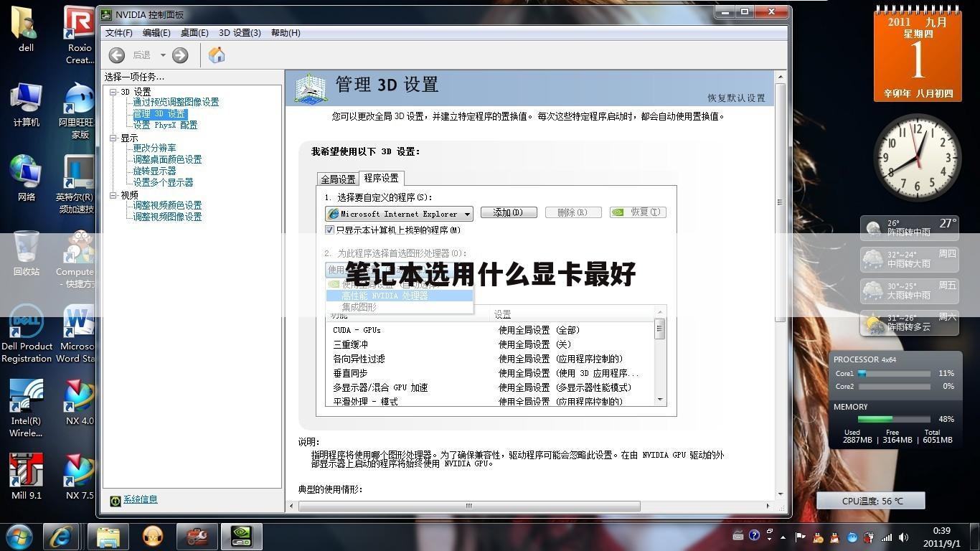The height and width of the screenshot is (551, 980).
Task: Open the Windows Start orb
Action: pos(19,537)
